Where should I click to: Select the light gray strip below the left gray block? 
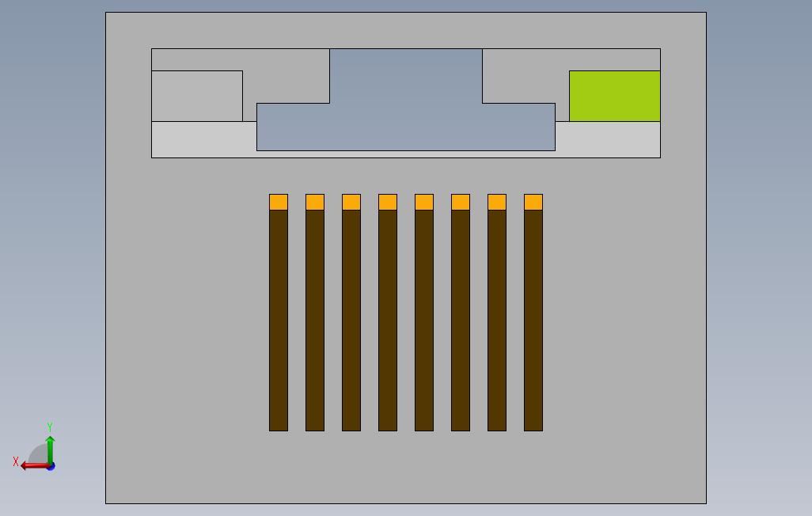(204, 139)
